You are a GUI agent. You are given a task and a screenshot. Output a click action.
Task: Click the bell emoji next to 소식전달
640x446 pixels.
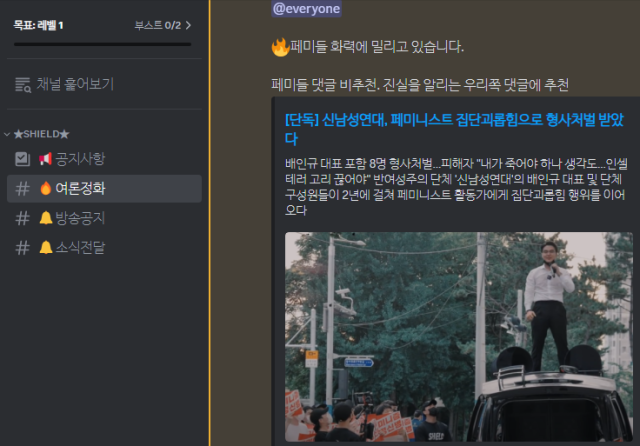tap(46, 247)
